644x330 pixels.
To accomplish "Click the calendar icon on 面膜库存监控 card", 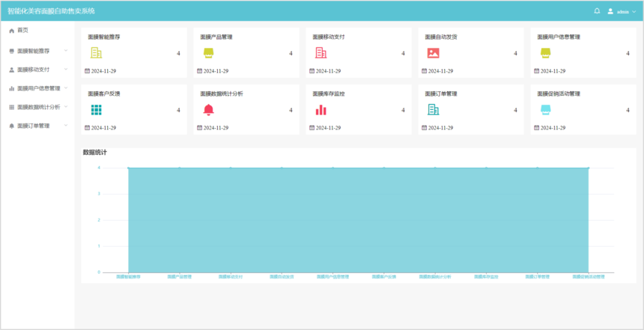I will (x=312, y=128).
